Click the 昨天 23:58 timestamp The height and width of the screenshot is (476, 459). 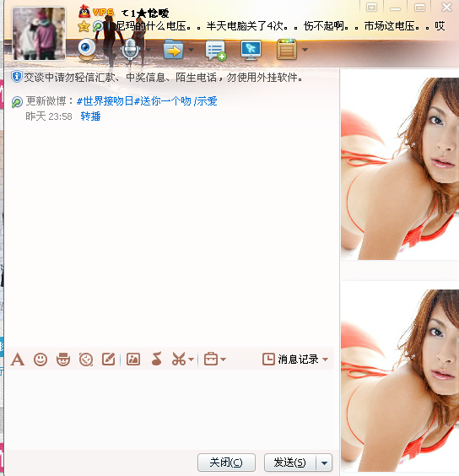[49, 116]
